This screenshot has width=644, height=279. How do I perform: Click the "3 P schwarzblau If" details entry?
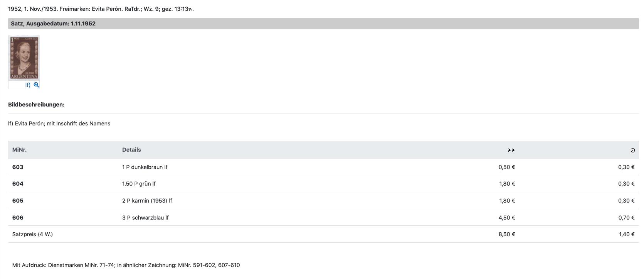point(145,218)
